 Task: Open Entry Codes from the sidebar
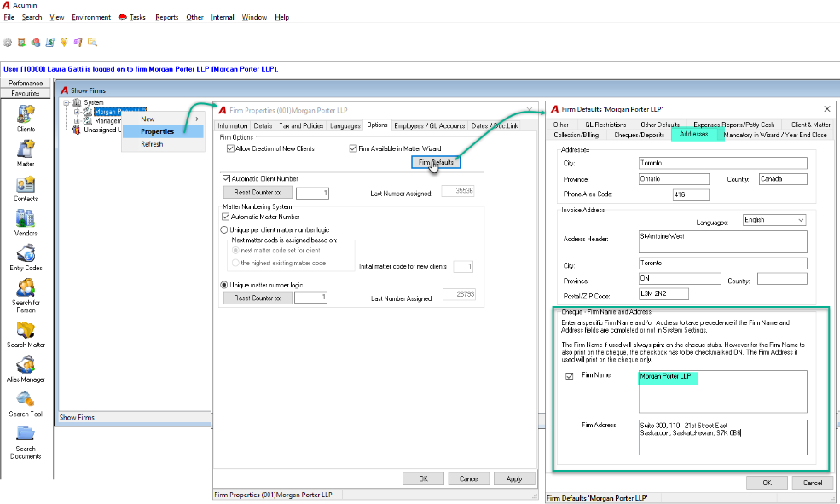[26, 258]
